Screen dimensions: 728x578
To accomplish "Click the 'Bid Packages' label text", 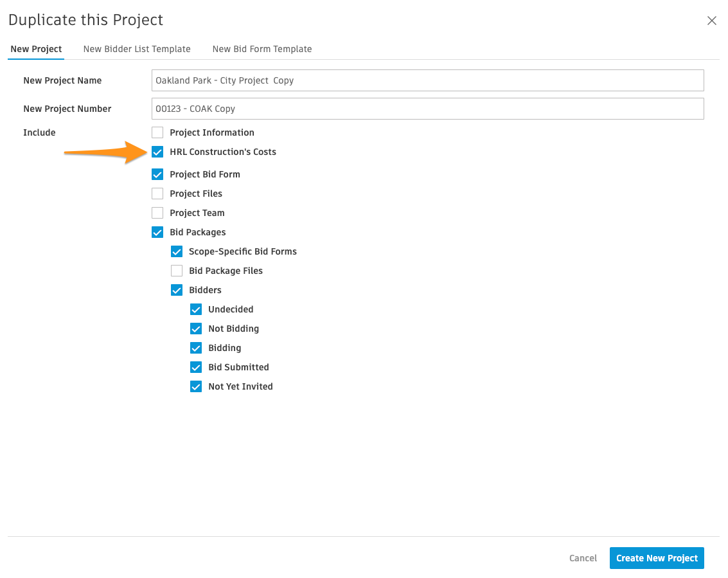I will point(198,232).
